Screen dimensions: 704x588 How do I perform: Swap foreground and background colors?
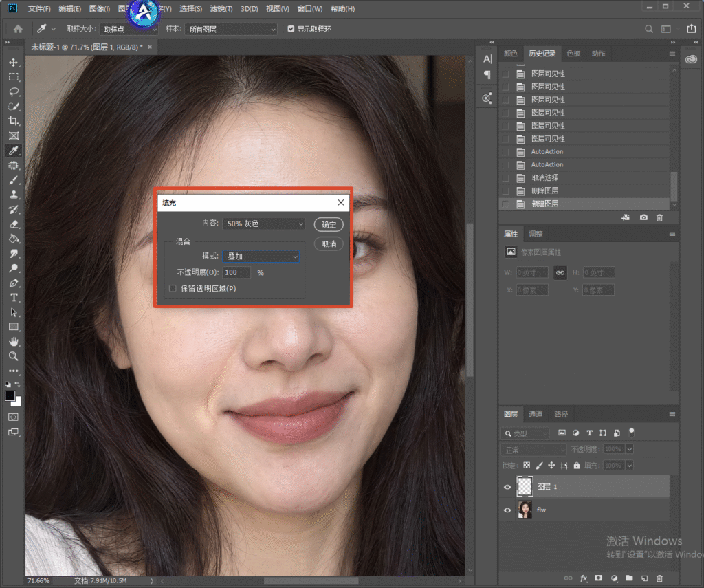tap(17, 384)
